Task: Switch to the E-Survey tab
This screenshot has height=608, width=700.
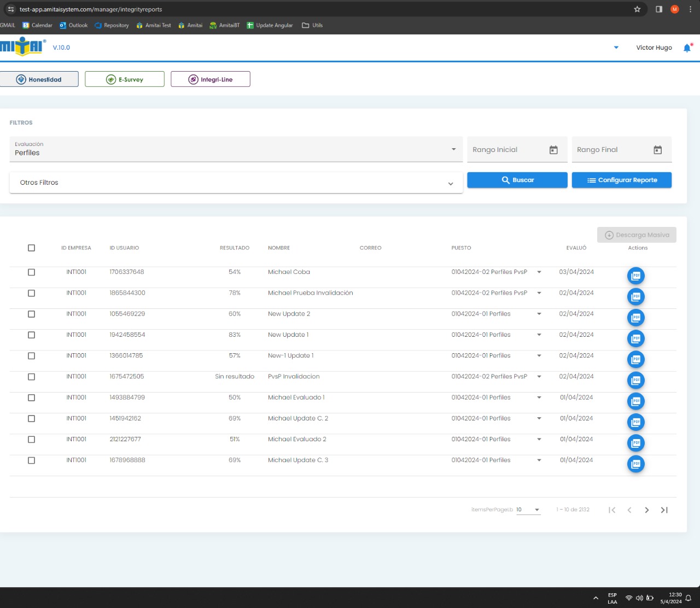Action: pyautogui.click(x=125, y=79)
